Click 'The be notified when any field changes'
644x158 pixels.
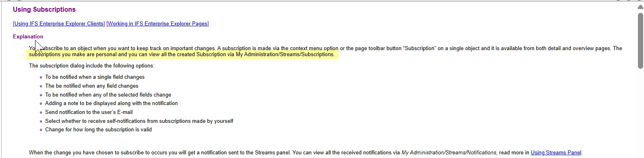click(x=92, y=86)
